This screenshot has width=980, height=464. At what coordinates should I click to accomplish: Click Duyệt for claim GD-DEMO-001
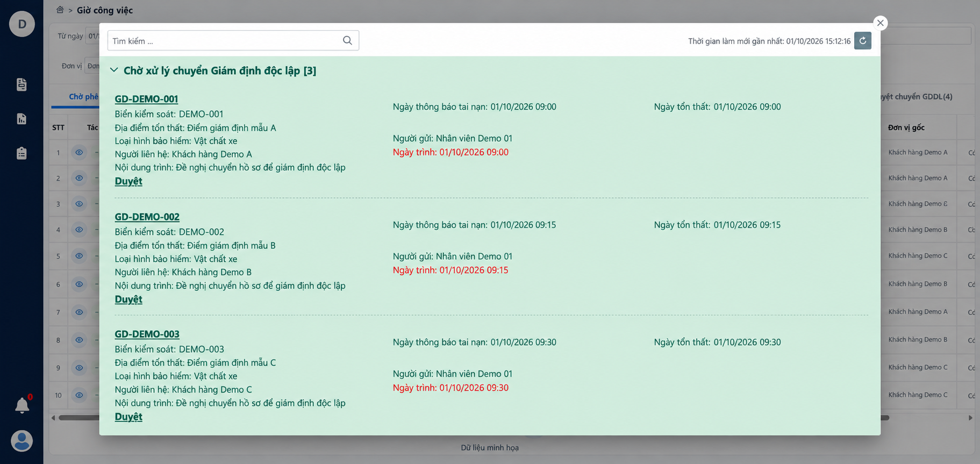[x=128, y=181]
